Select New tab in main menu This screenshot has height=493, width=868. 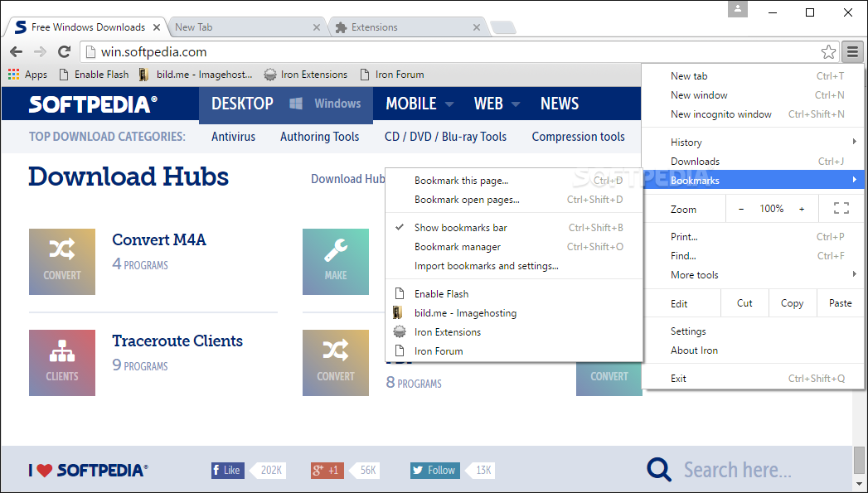[x=754, y=76]
